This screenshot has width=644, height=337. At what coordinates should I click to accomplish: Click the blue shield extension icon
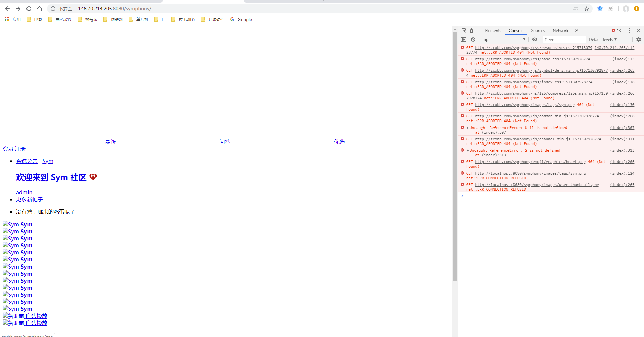pyautogui.click(x=600, y=9)
